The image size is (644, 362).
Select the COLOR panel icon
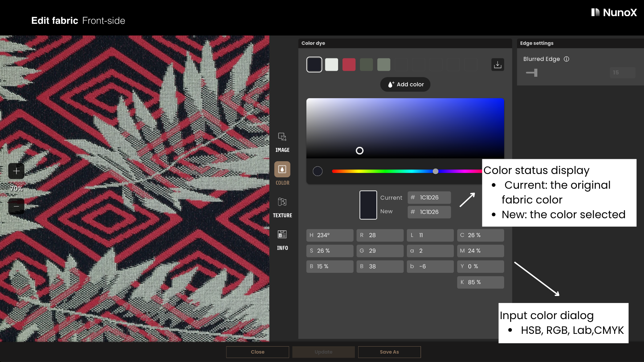(x=282, y=170)
